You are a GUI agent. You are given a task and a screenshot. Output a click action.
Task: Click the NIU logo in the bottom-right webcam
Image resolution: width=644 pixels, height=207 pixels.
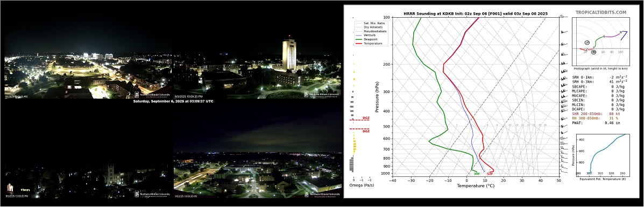[322, 194]
